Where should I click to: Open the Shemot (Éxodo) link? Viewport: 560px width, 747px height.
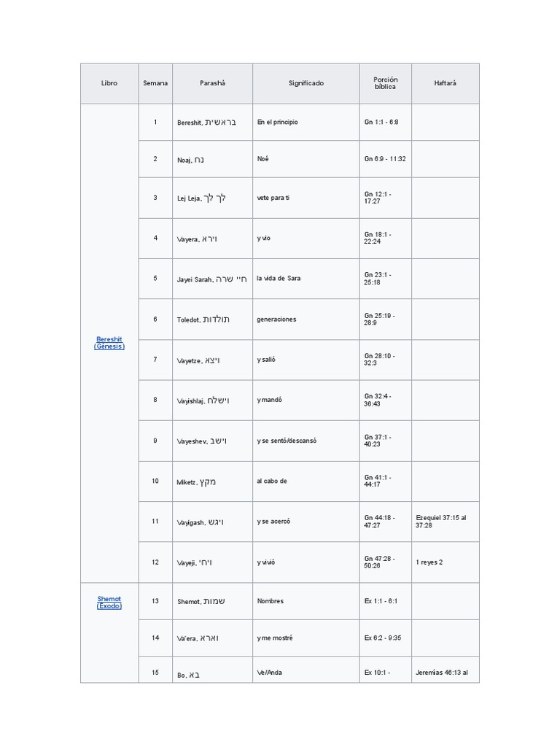click(x=109, y=602)
